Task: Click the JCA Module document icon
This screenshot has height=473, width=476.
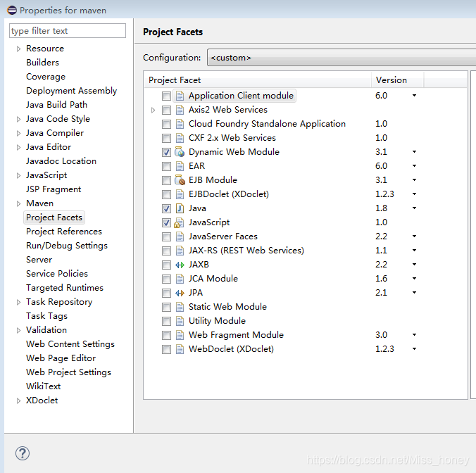Action: pos(180,279)
